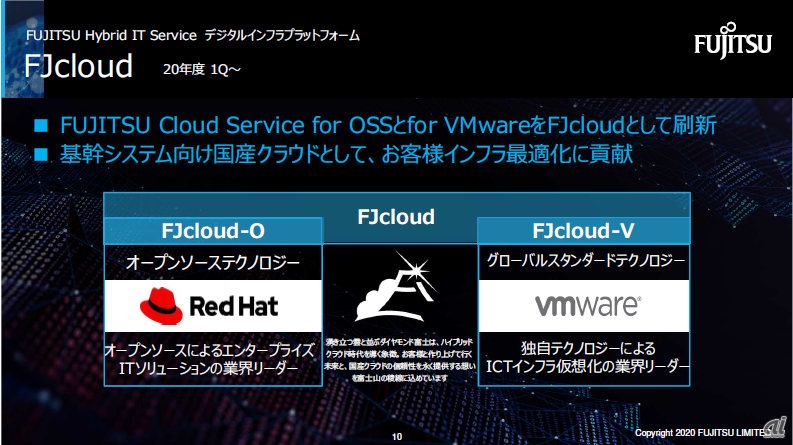Viewport: 793px width, 445px height.
Task: Click the FUJITSU Hybrid IT Service heading
Action: pyautogui.click(x=193, y=35)
